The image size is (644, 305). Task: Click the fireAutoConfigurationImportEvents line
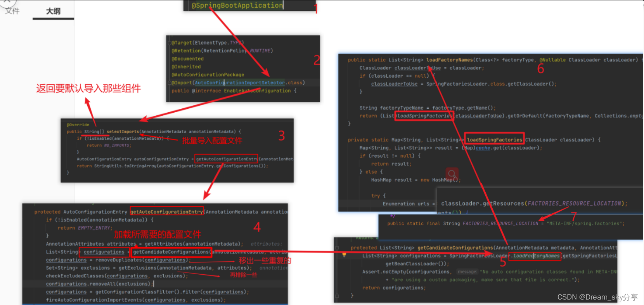pyautogui.click(x=136, y=300)
